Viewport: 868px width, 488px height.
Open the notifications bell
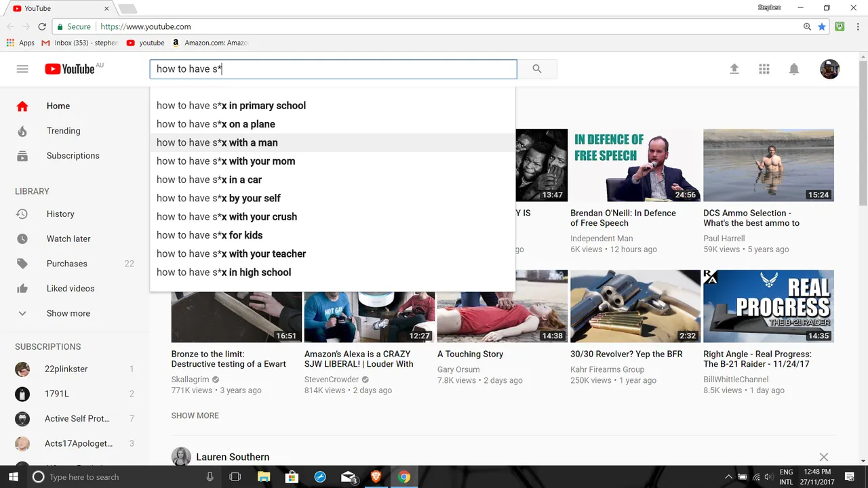pos(794,69)
